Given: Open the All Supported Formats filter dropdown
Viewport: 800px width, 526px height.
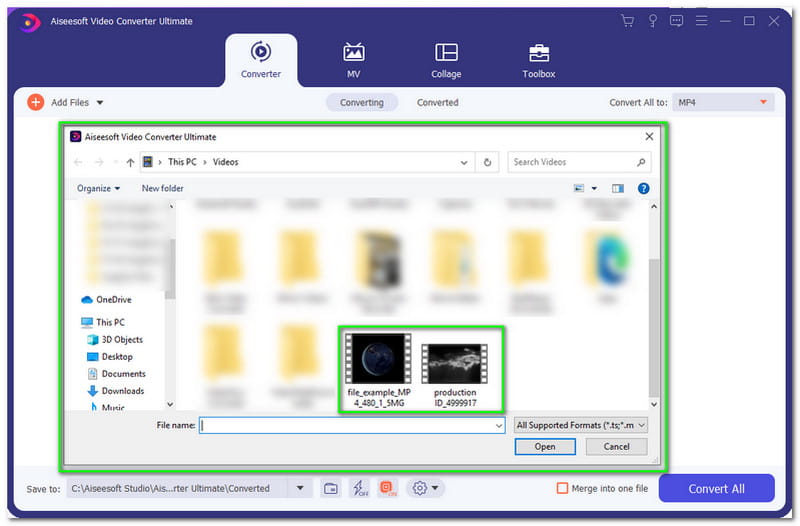Looking at the screenshot, I should pyautogui.click(x=580, y=425).
